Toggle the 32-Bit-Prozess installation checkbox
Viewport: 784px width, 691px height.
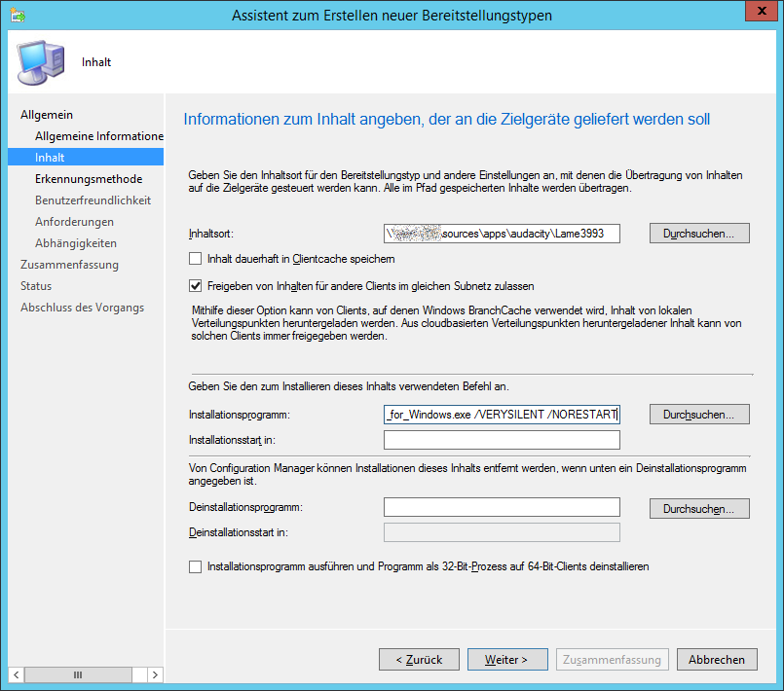coord(196,565)
